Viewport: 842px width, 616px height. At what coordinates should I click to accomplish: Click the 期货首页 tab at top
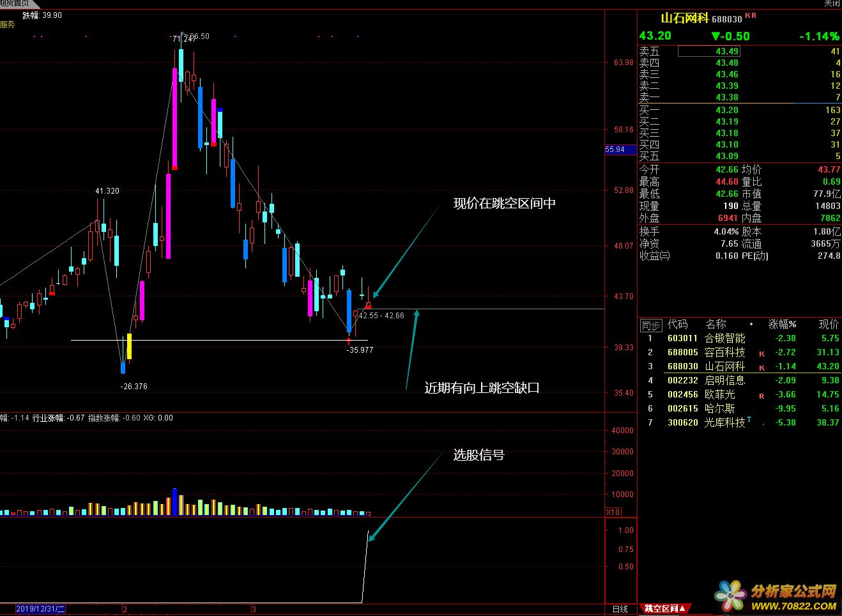coord(14,3)
